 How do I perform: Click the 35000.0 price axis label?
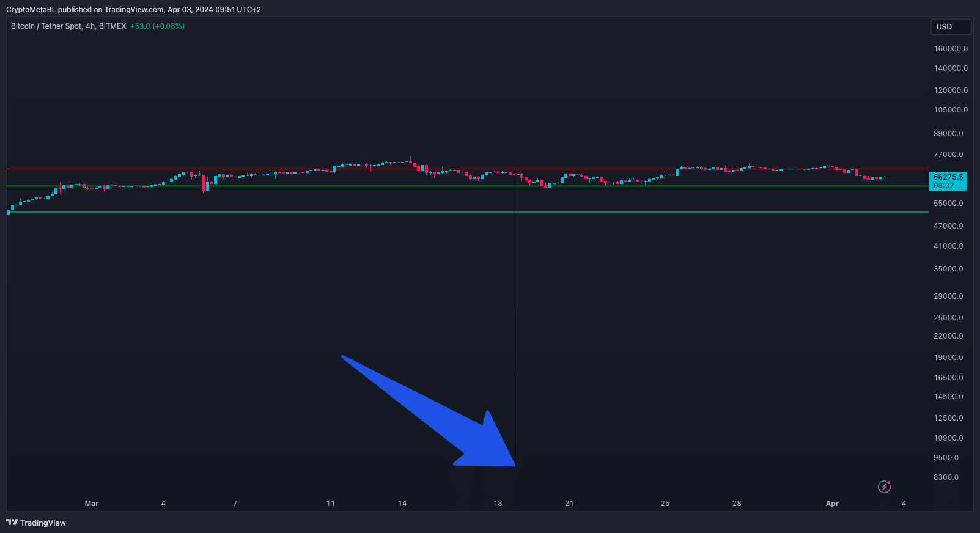pos(948,269)
